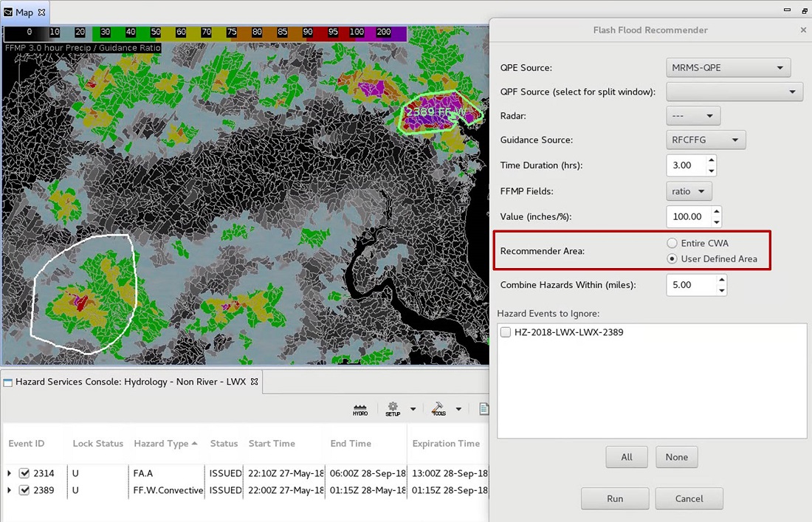This screenshot has width=812, height=522.
Task: Click the 40 green color bar segment
Action: [x=131, y=32]
